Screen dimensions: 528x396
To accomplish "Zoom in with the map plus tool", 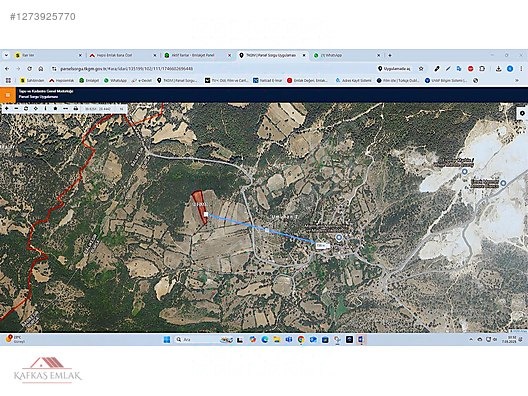I will (6, 108).
